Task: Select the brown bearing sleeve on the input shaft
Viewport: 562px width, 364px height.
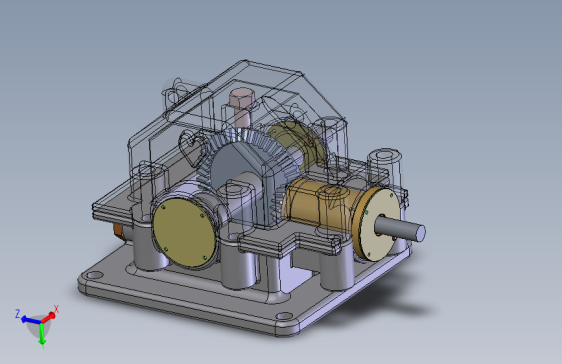Action: 317,204
